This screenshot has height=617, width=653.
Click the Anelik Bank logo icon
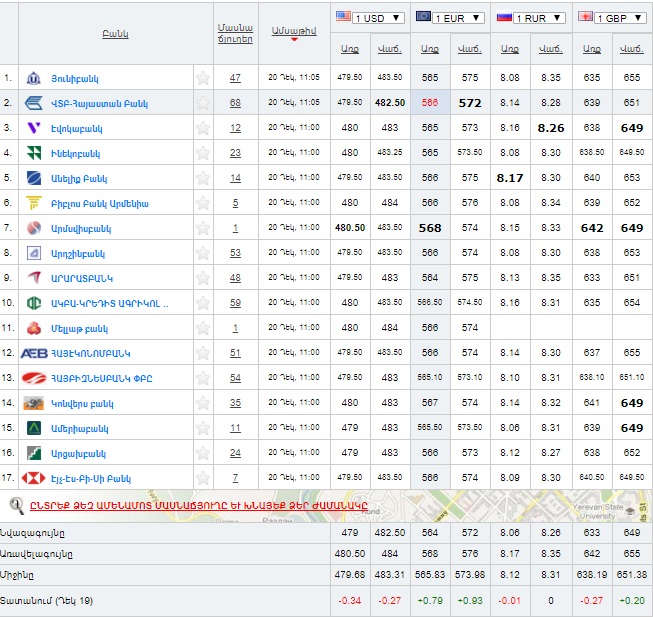tap(34, 178)
